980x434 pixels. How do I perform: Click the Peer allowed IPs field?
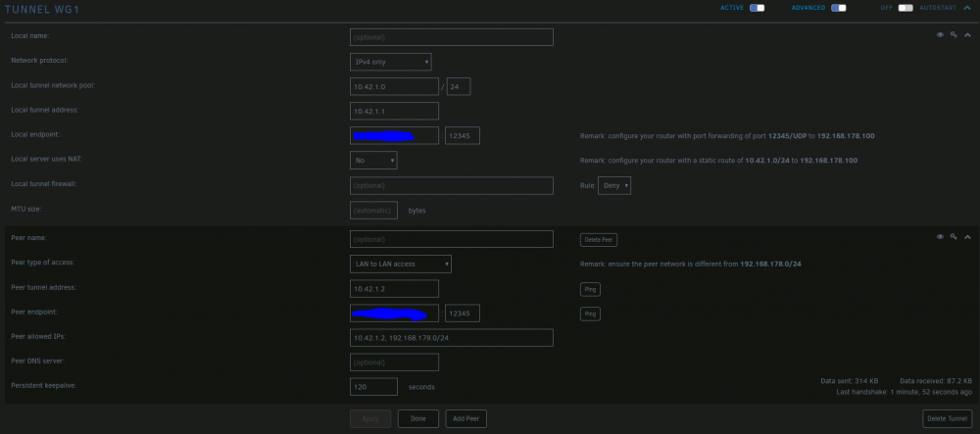pyautogui.click(x=451, y=338)
